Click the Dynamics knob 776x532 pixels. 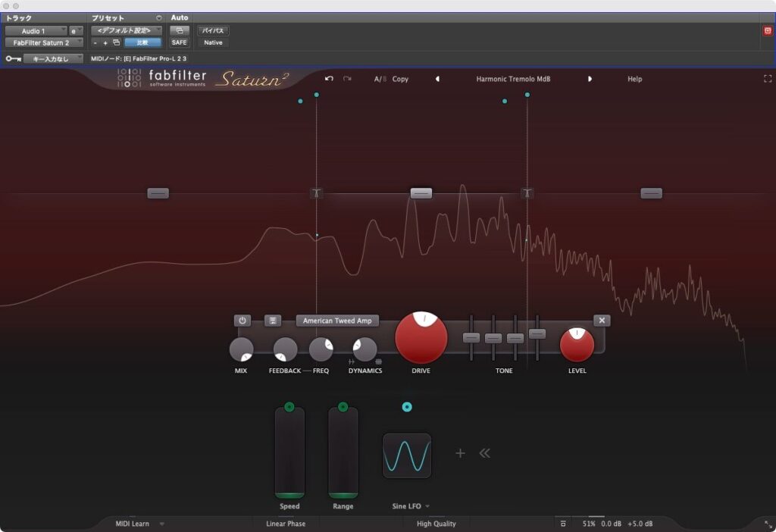pos(365,349)
